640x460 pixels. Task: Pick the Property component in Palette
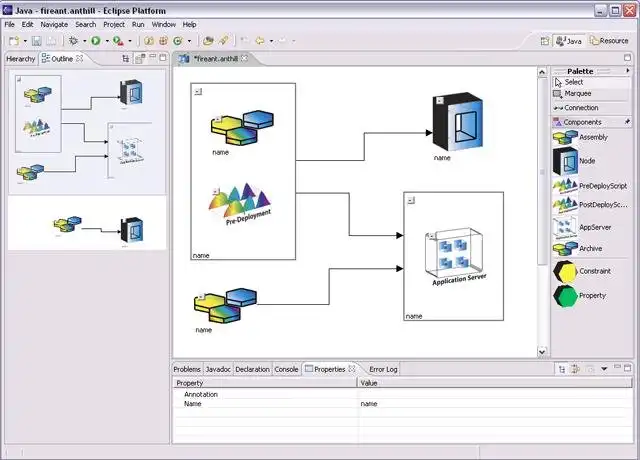pos(592,296)
